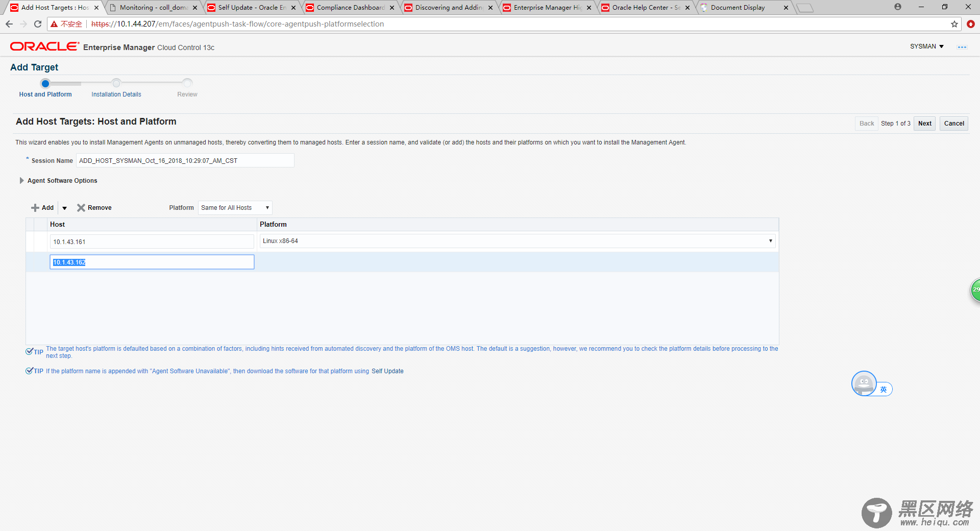980x531 pixels.
Task: Click the green floating circle on right edge
Action: tap(975, 289)
